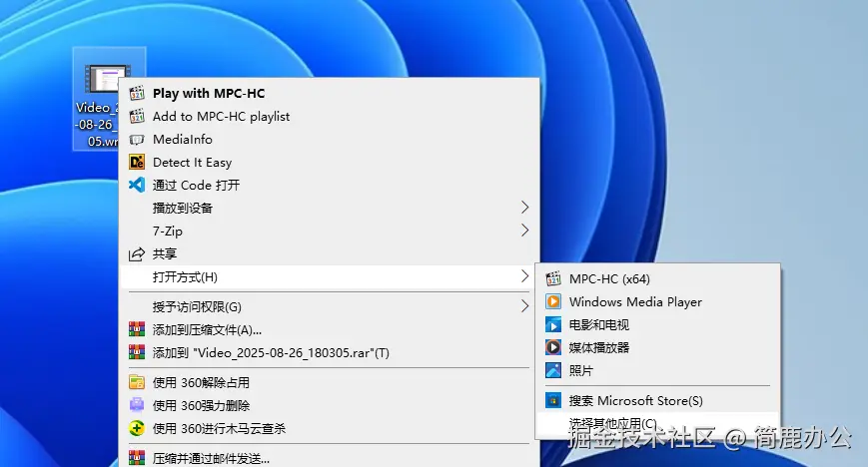Screen dimensions: 868x467
Task: Open with MPC-HC (x64)
Action: click(657, 278)
